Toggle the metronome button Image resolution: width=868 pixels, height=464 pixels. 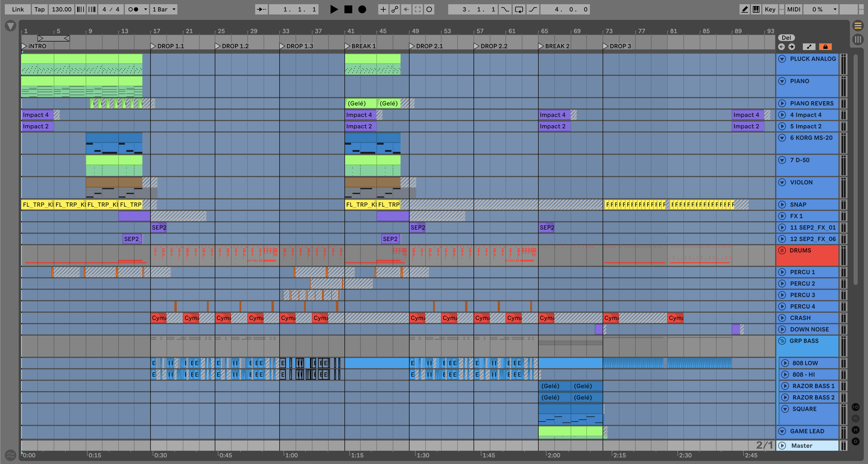pyautogui.click(x=133, y=9)
